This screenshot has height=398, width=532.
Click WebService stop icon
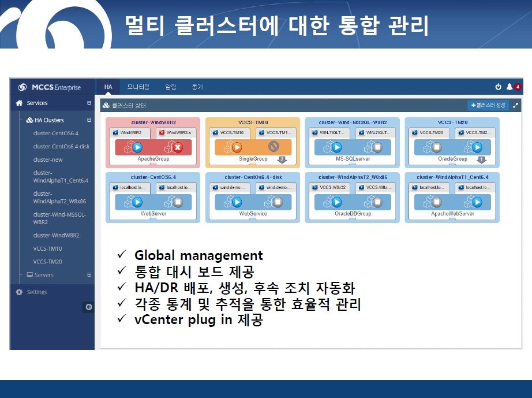tap(277, 202)
